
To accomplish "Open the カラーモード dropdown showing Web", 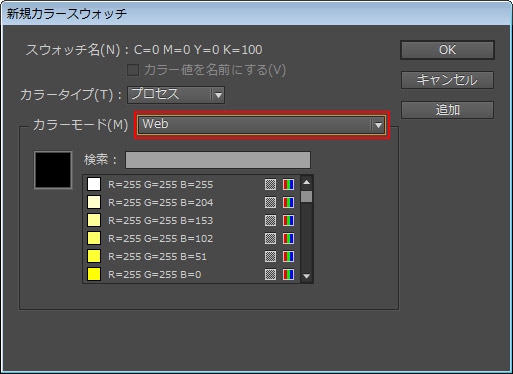I will 262,125.
